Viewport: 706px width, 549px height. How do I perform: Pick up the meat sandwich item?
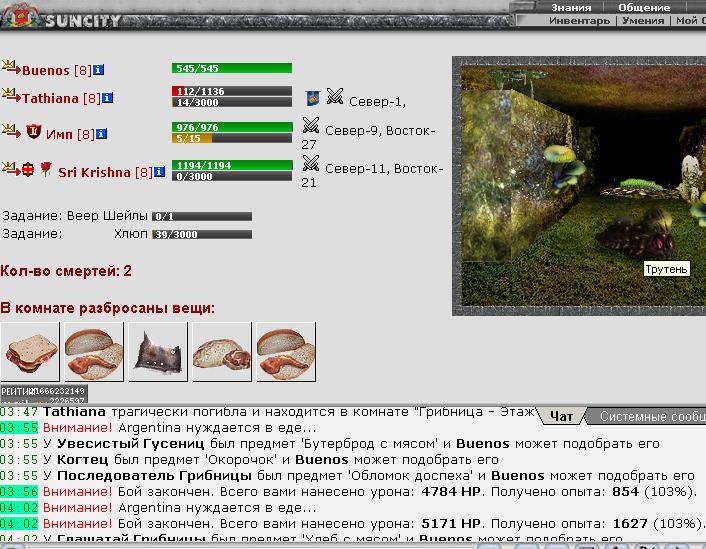point(30,352)
